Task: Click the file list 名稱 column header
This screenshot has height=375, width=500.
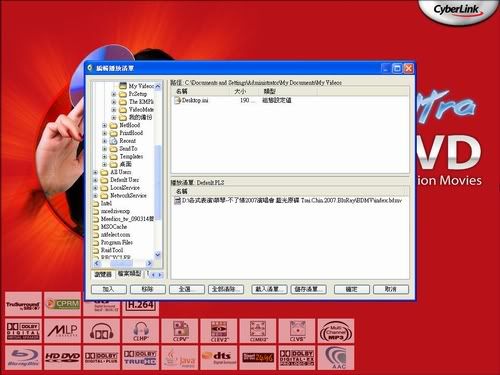Action: (x=200, y=91)
